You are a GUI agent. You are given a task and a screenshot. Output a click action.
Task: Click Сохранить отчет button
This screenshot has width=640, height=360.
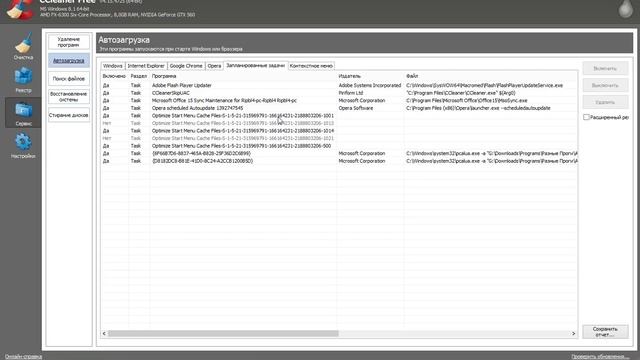coord(605,331)
